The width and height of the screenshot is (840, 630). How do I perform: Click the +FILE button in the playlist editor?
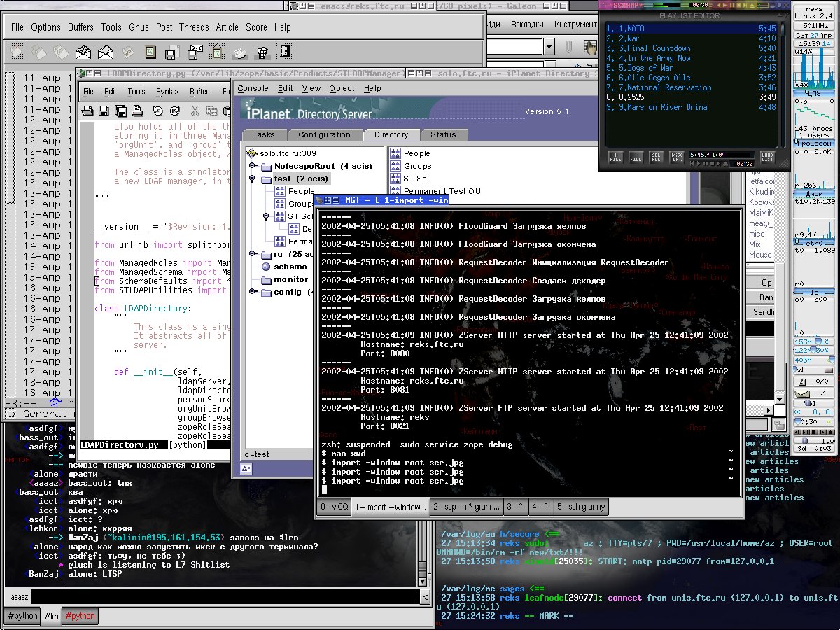click(x=615, y=157)
